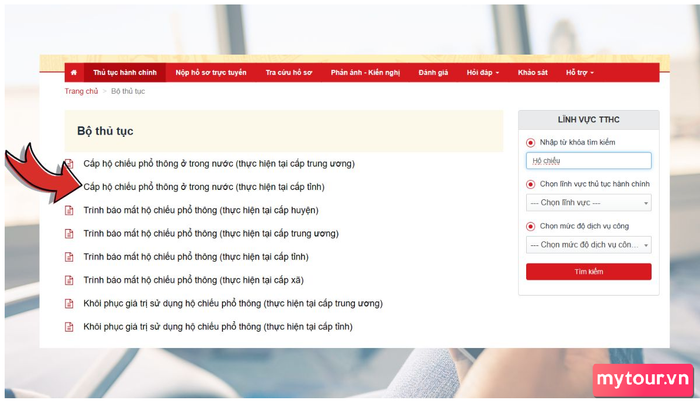Viewport: 700px width, 405px height.
Task: Go to home via house icon
Action: 74,72
